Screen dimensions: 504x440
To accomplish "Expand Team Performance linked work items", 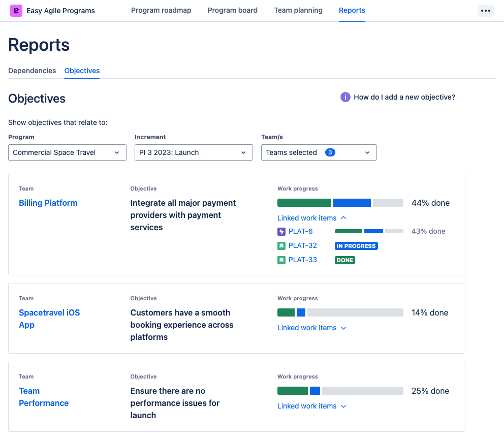I will (x=311, y=406).
